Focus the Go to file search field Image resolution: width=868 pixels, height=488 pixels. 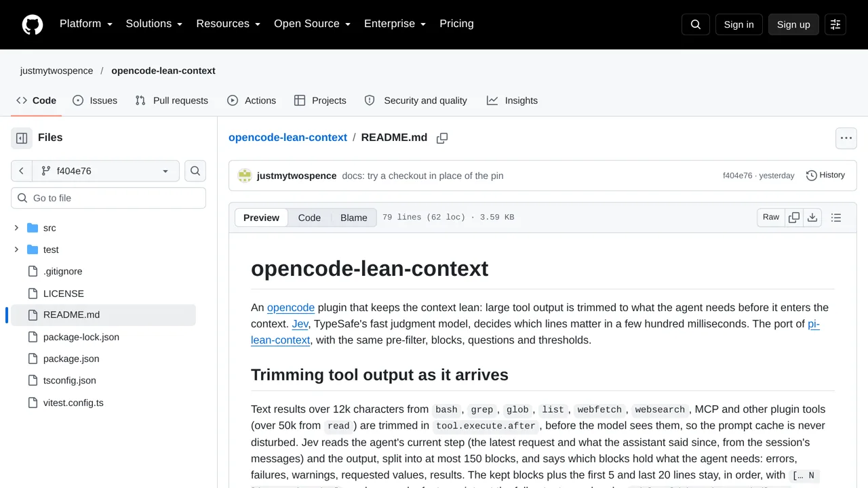108,198
